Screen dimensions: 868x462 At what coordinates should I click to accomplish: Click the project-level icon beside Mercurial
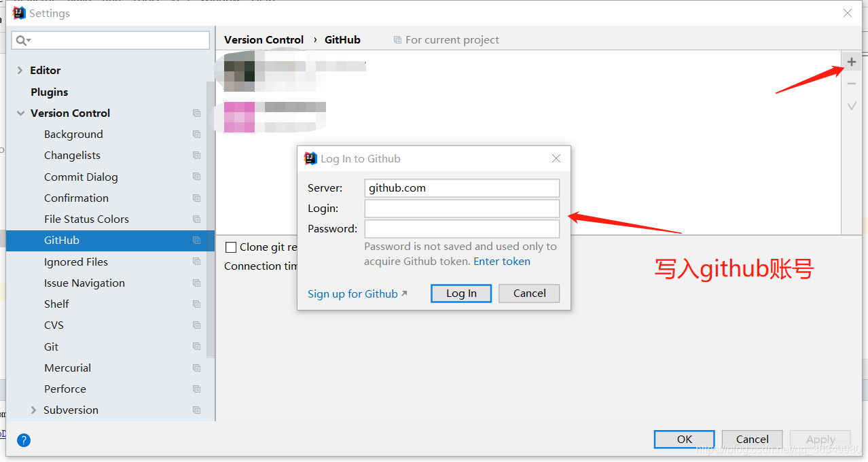[x=196, y=368]
